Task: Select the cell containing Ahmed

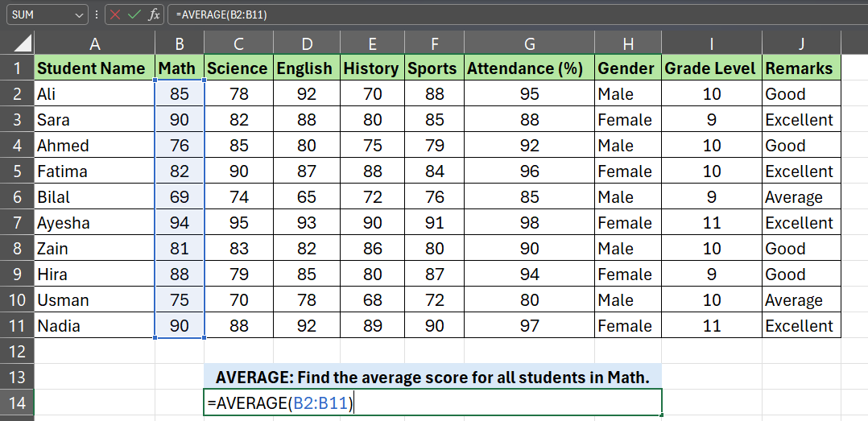Action: point(95,146)
